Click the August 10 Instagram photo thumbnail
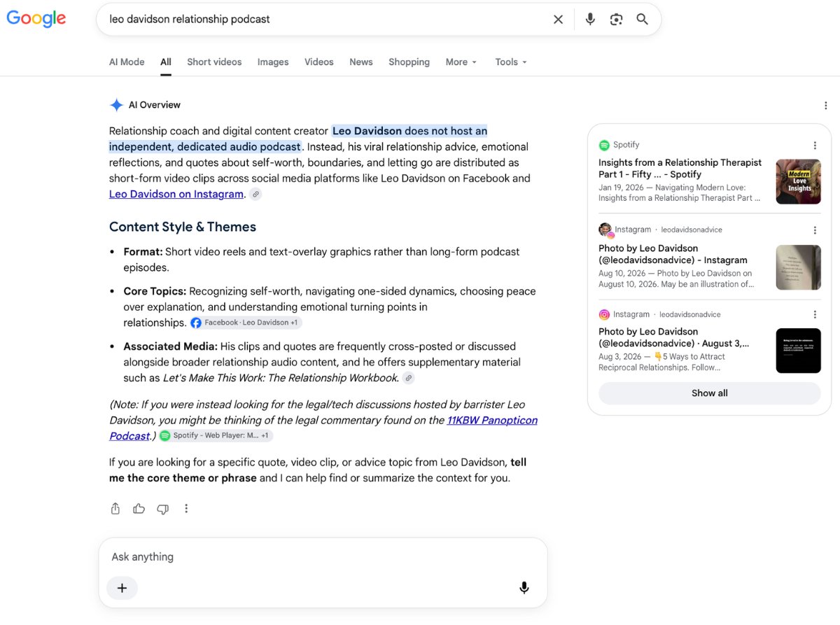This screenshot has width=840, height=625. (x=799, y=267)
